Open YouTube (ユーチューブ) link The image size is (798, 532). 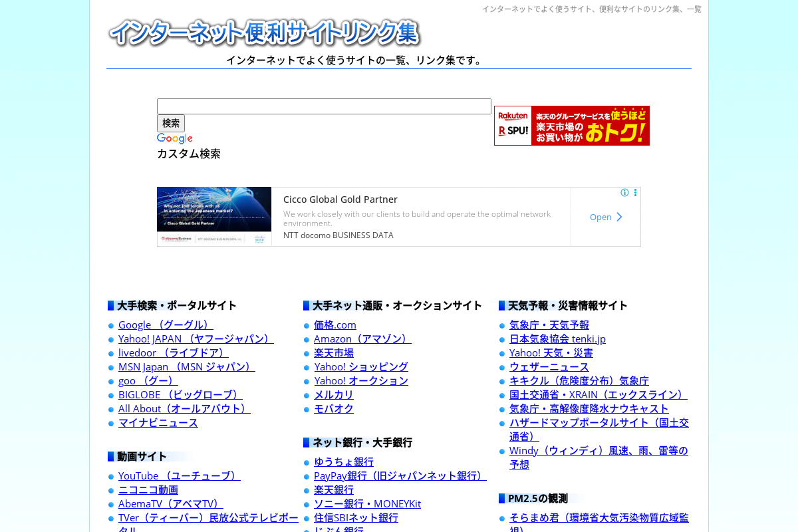pyautogui.click(x=180, y=476)
